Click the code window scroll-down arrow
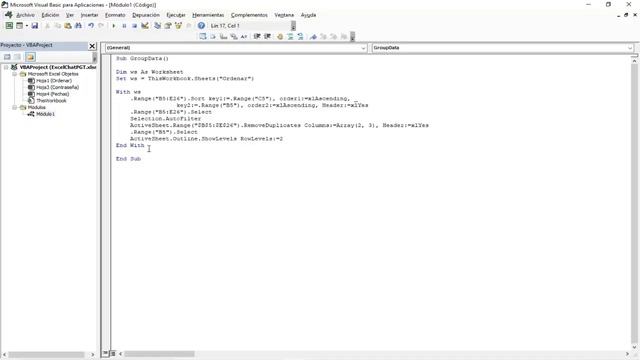Viewport: 640px width, 360px height. (x=634, y=347)
